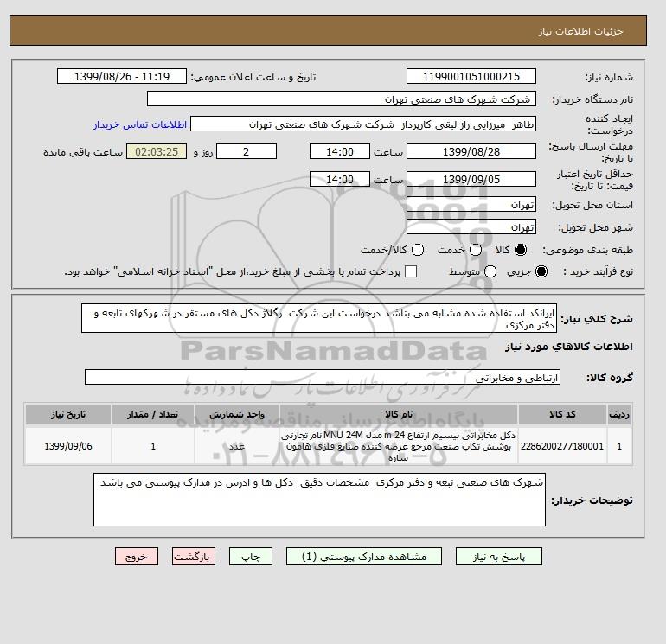Click the need number field 1199001051000215
Screen dimensions: 666x644
click(x=471, y=76)
